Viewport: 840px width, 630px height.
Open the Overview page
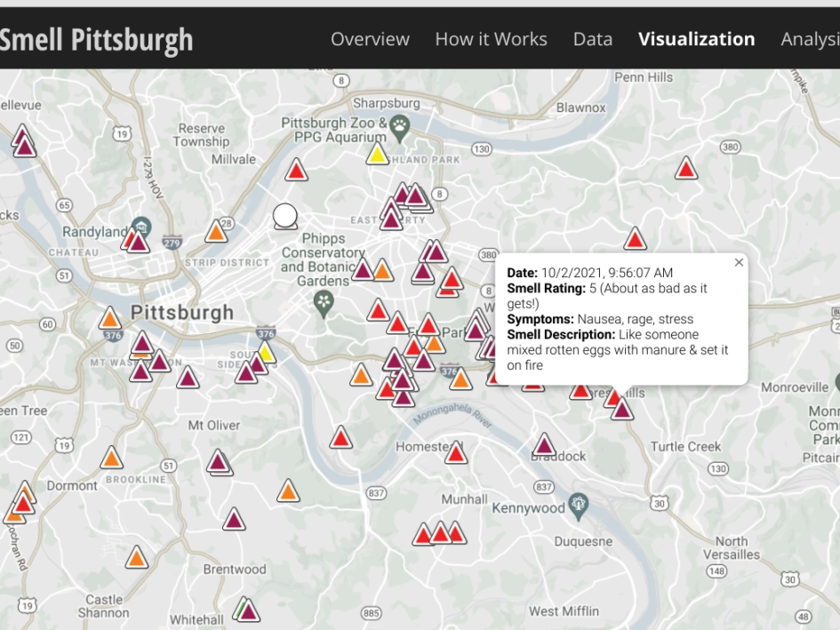370,39
